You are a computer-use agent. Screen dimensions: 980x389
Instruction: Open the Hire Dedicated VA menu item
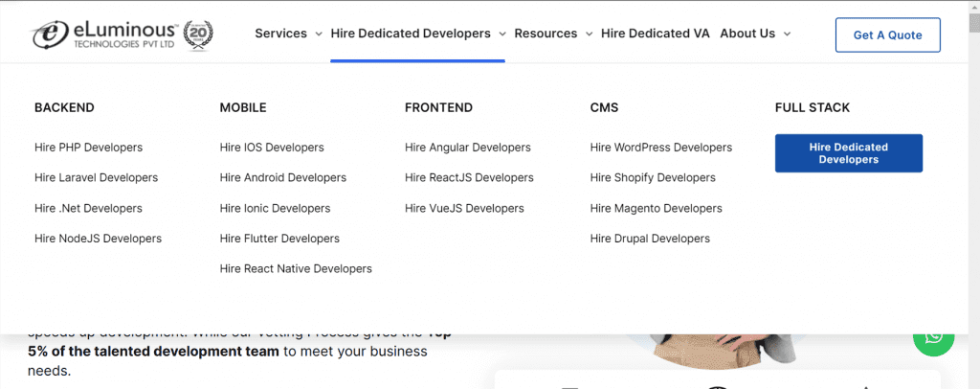pyautogui.click(x=655, y=34)
